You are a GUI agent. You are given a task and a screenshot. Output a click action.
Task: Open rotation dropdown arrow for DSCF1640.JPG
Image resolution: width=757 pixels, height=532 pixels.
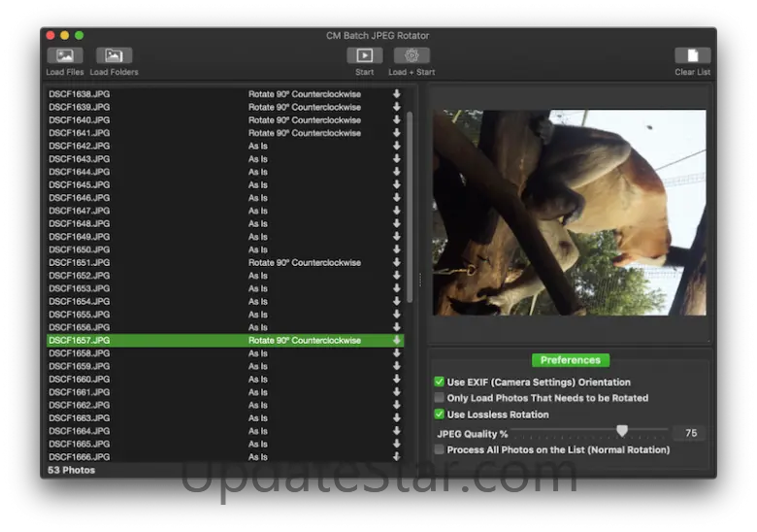(396, 119)
